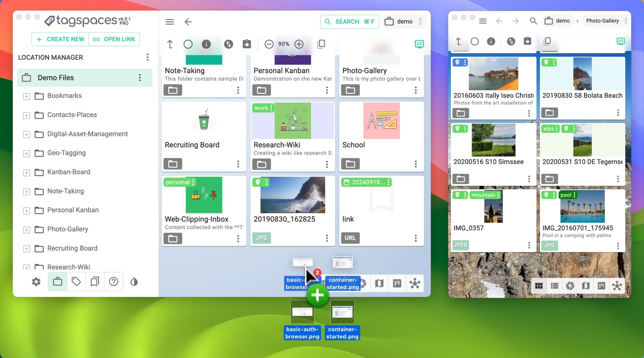644x358 pixels.
Task: Click zoom out minus icon next to 90%
Action: pos(269,44)
